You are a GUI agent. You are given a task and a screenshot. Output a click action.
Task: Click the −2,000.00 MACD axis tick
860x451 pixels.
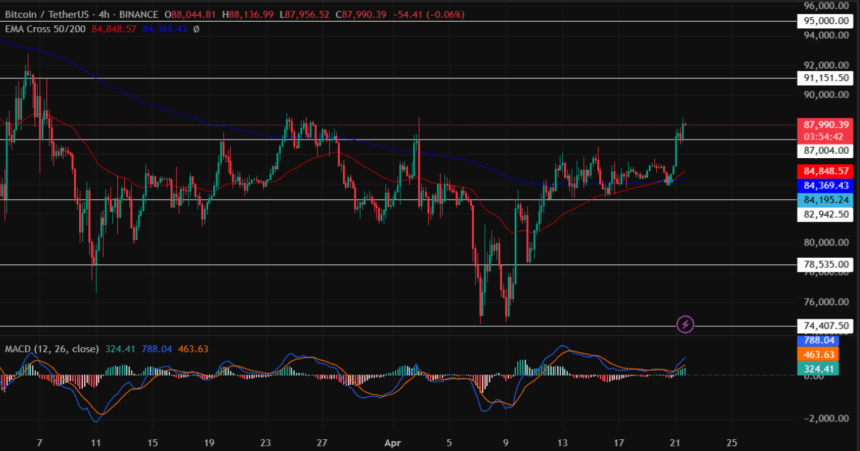(826, 418)
